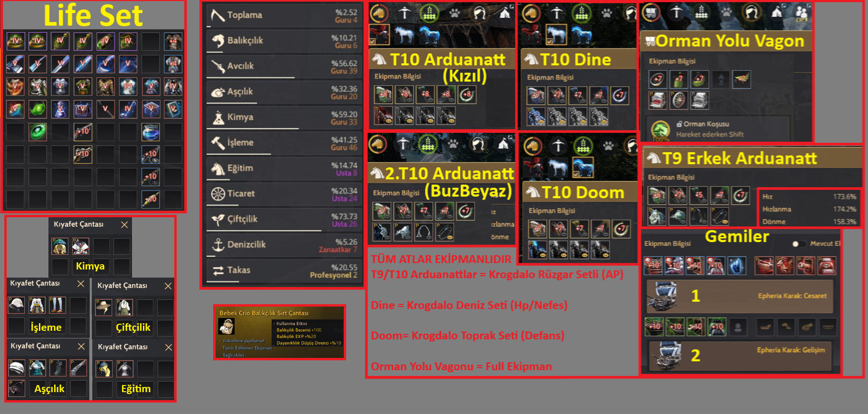Select the blue alchemy stone in Life Set grid

[x=151, y=132]
